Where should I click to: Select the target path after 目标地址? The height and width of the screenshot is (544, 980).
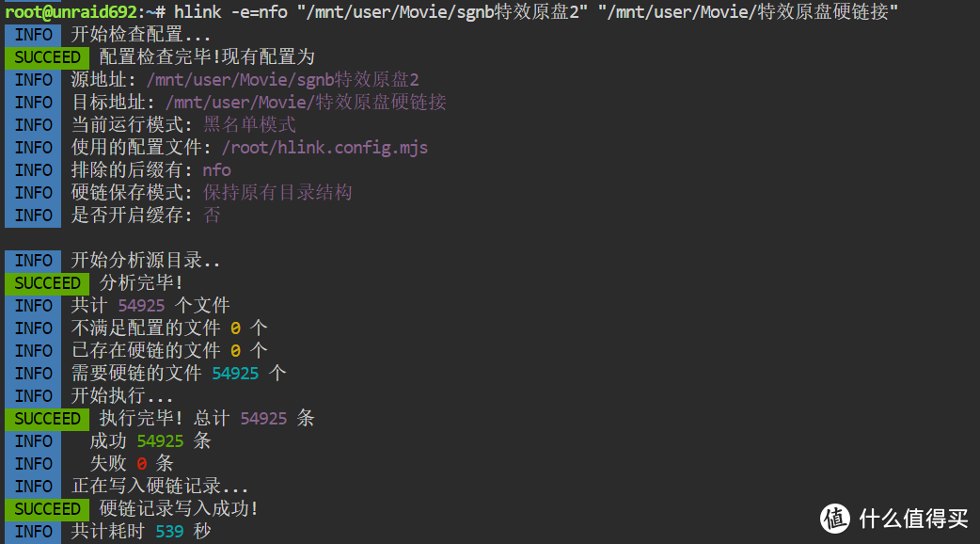pos(305,102)
